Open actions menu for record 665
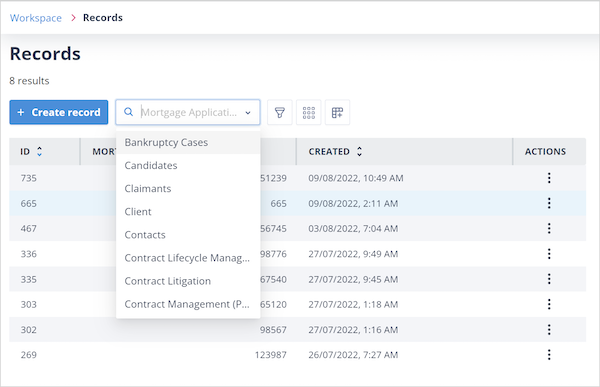The width and height of the screenshot is (600, 387). point(549,203)
